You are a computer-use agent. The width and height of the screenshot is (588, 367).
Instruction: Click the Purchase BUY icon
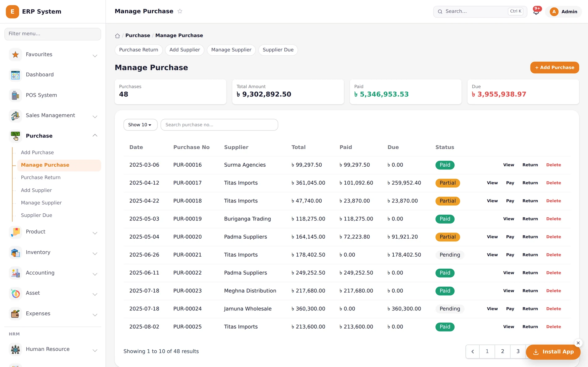click(15, 136)
